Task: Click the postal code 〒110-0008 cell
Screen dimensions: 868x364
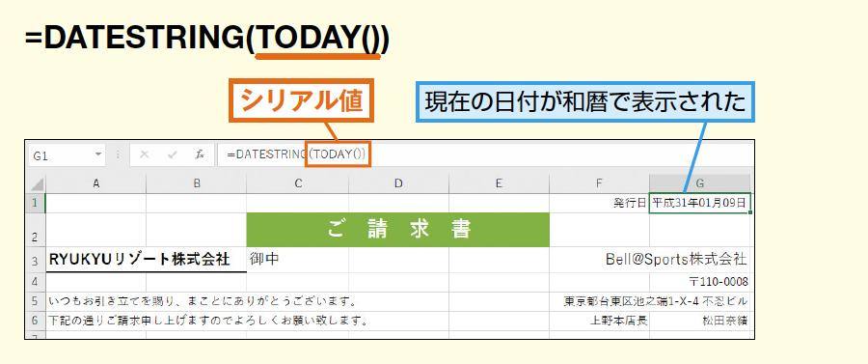Action: pos(700,282)
